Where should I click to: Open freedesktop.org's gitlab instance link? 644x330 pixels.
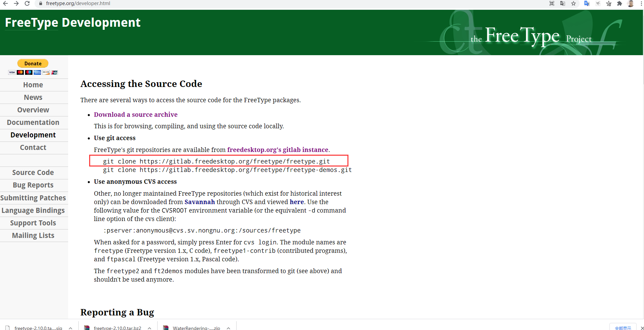coord(278,150)
